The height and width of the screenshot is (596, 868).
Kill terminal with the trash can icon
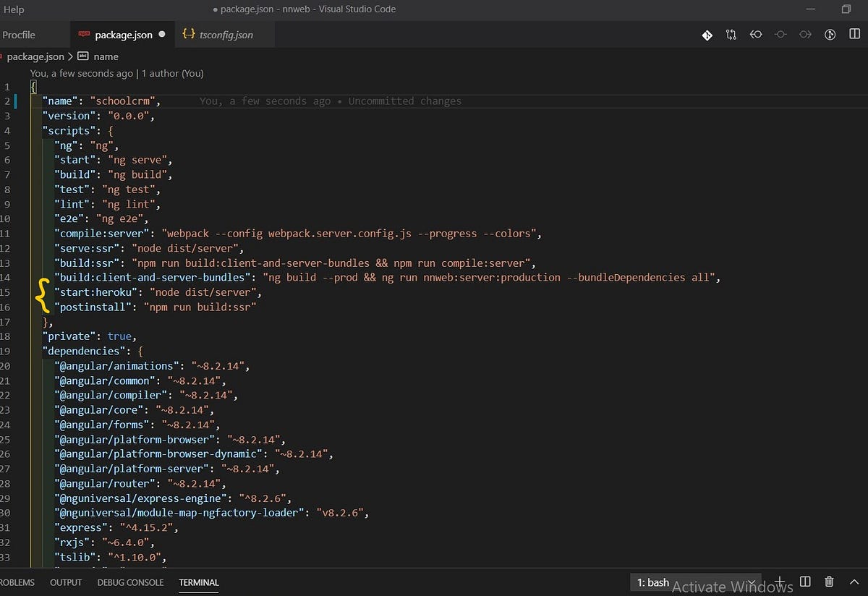click(830, 582)
